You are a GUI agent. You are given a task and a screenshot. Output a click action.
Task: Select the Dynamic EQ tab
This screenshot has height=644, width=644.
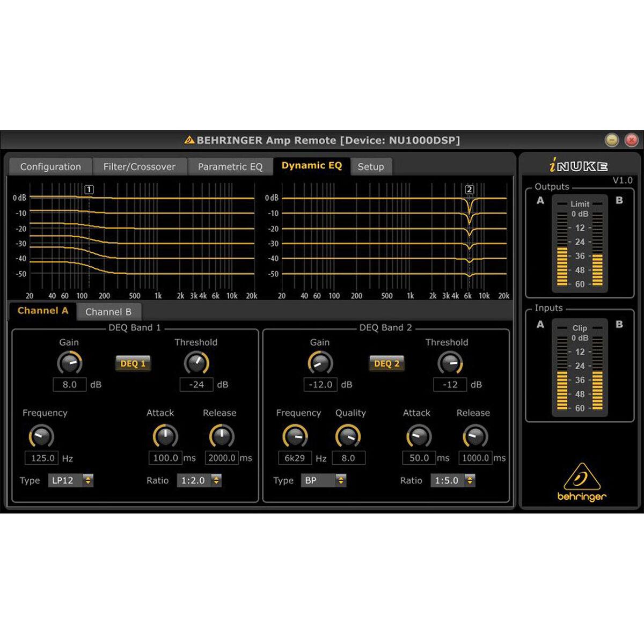(x=312, y=165)
